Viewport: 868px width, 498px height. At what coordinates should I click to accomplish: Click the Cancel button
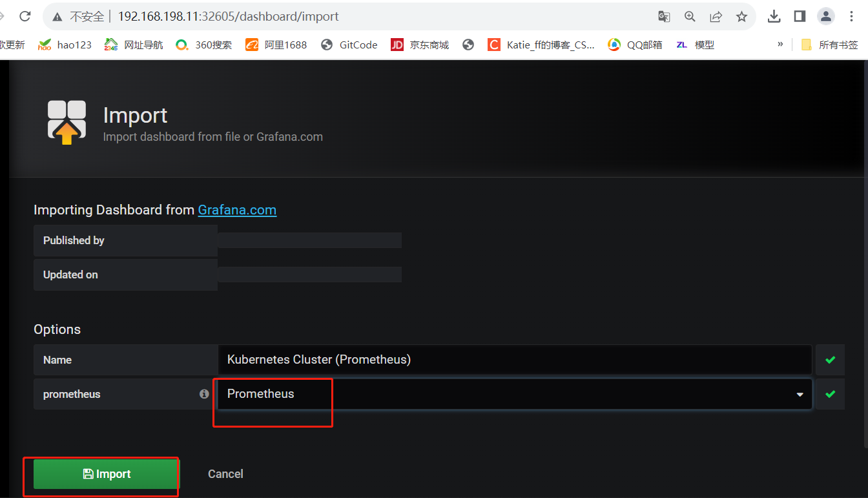225,474
